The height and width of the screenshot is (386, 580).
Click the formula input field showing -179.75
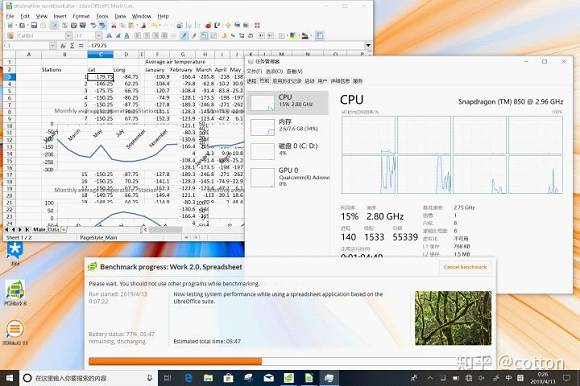(226, 45)
